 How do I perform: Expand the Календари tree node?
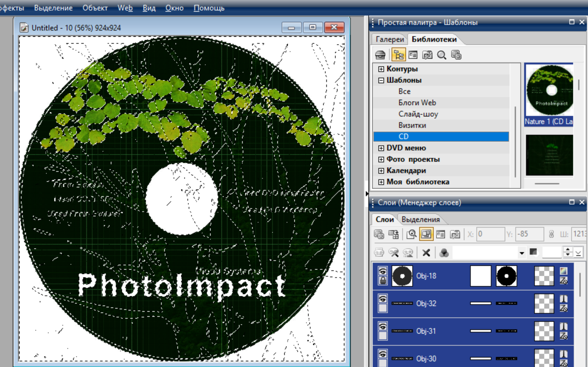(381, 171)
